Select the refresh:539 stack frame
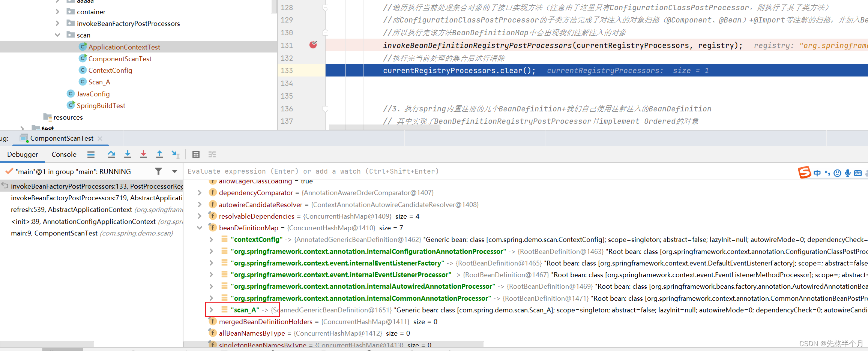This screenshot has height=351, width=868. (x=92, y=209)
